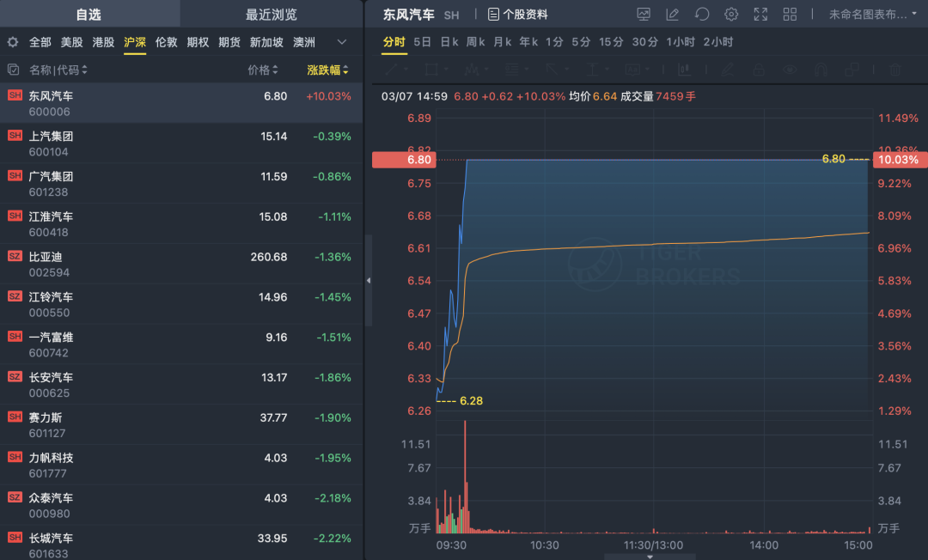
Task: Select the 期权 market filter
Action: pyautogui.click(x=198, y=42)
